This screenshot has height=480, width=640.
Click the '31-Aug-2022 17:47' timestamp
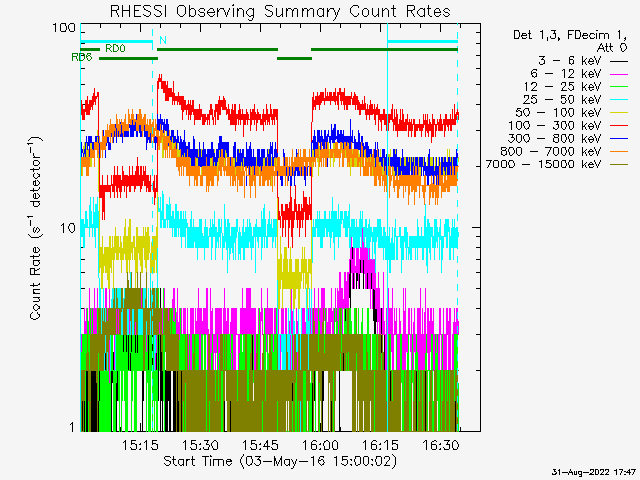coord(594,472)
